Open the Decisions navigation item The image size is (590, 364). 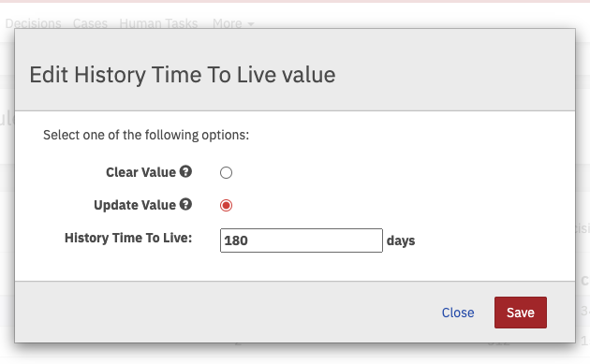(33, 23)
